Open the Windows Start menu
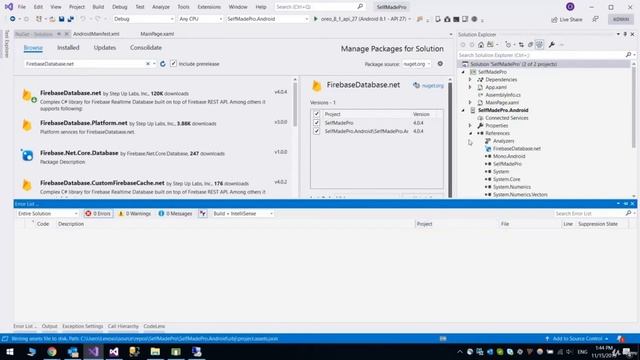Screen dimensions: 640x360 point(10,351)
